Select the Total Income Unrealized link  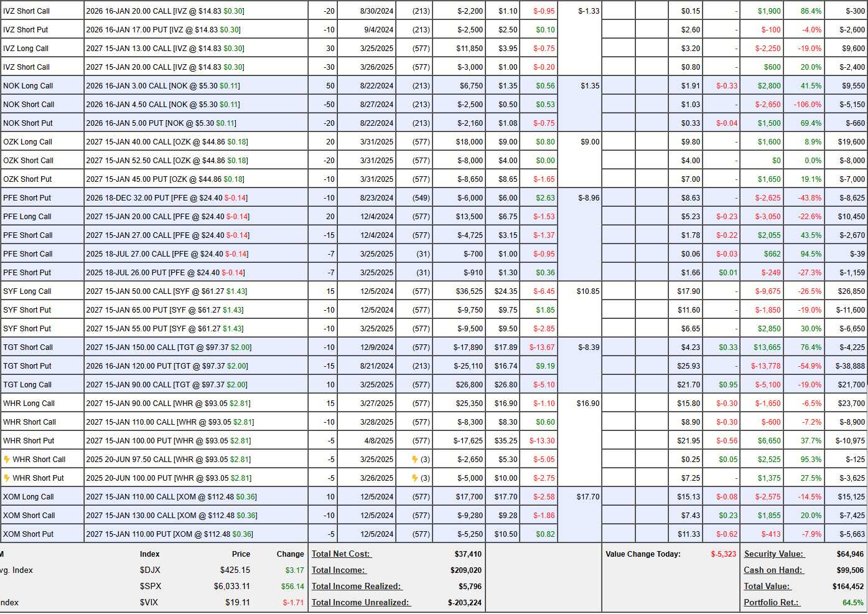click(x=361, y=603)
